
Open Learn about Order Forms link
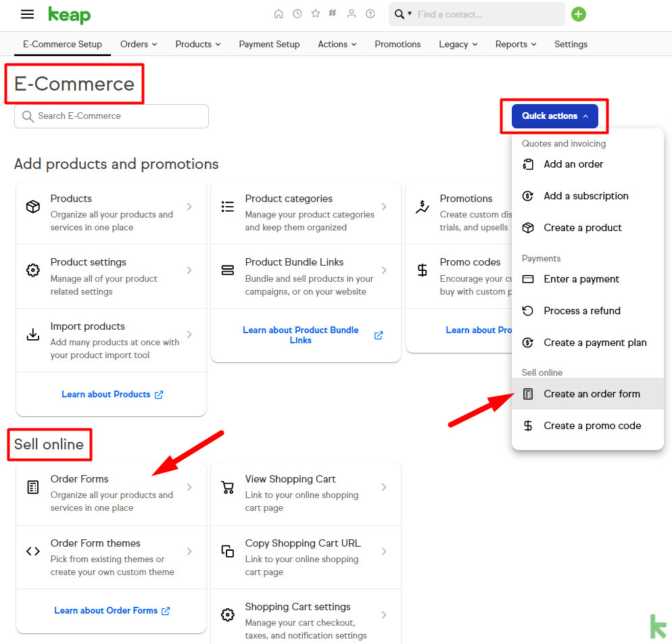pyautogui.click(x=112, y=611)
